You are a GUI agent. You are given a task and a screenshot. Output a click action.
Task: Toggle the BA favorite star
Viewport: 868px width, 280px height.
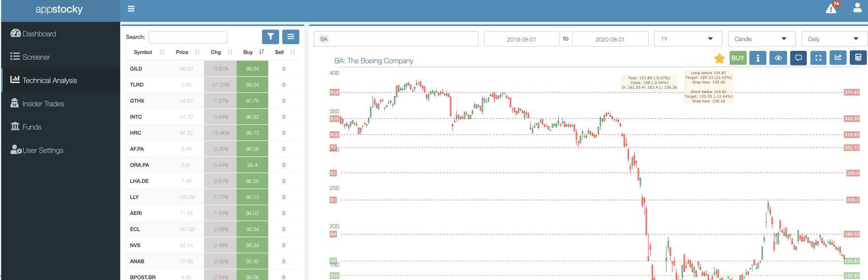719,58
